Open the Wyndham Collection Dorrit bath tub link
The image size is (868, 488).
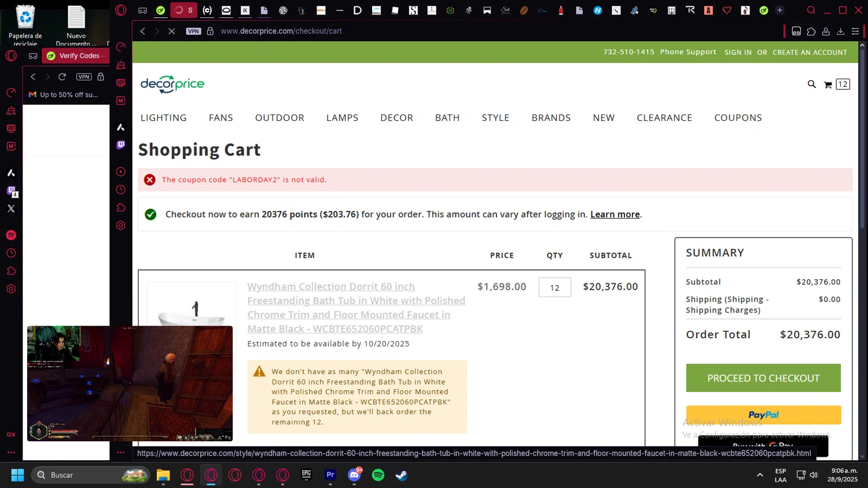(x=356, y=308)
